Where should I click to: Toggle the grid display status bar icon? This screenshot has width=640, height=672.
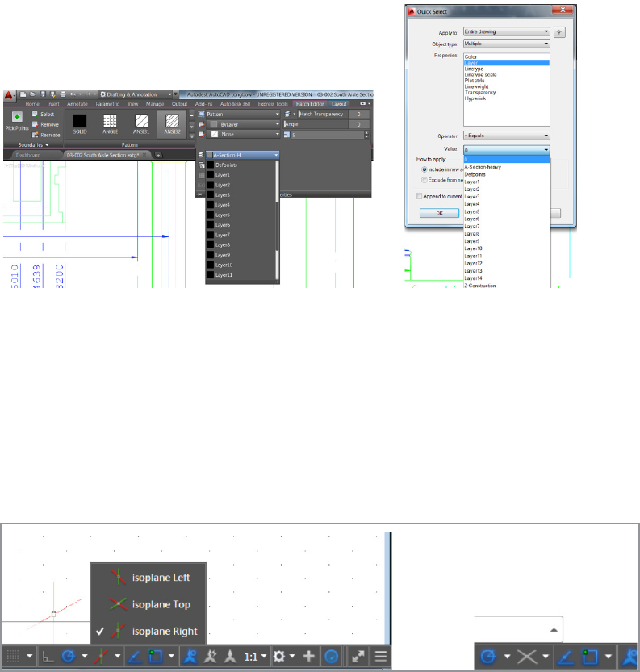(x=13, y=656)
